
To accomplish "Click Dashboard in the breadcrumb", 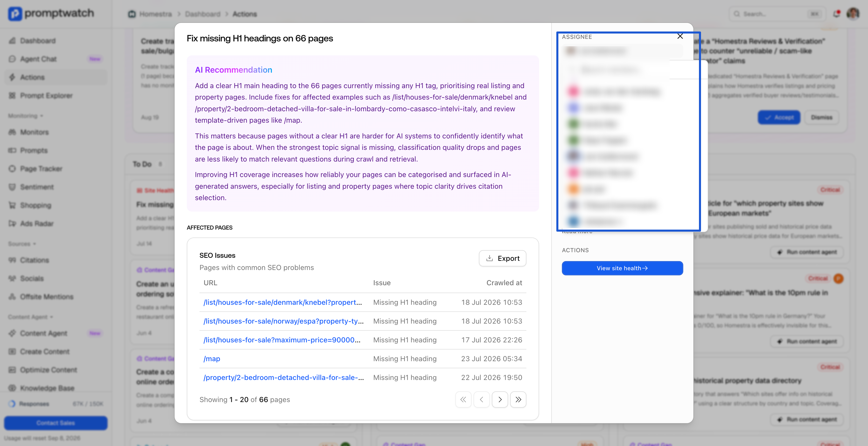I will point(203,14).
